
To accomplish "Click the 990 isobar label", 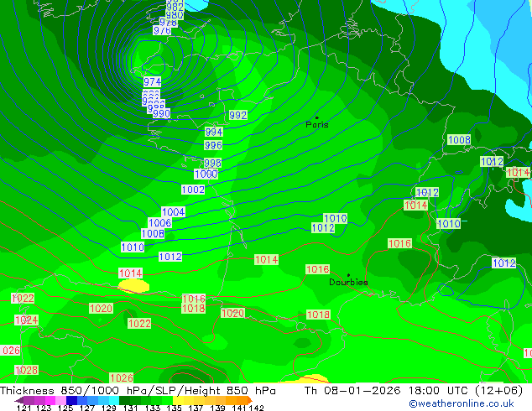I will [x=161, y=113].
